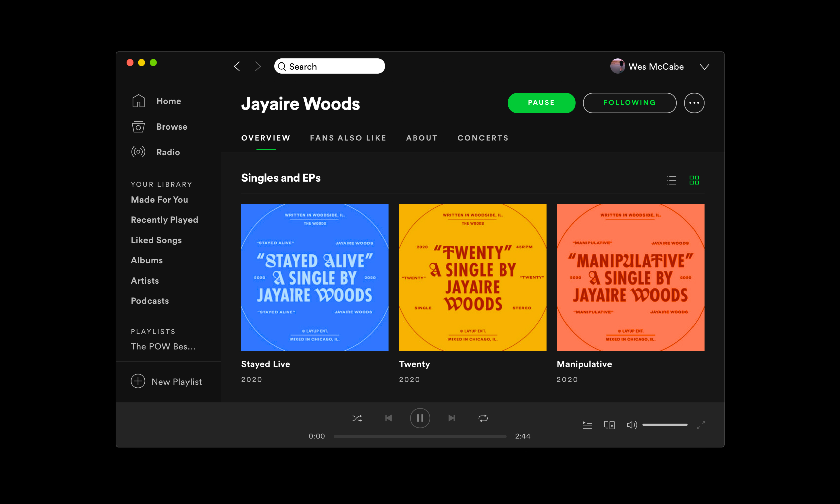
Task: Click into the Search field
Action: click(x=329, y=66)
